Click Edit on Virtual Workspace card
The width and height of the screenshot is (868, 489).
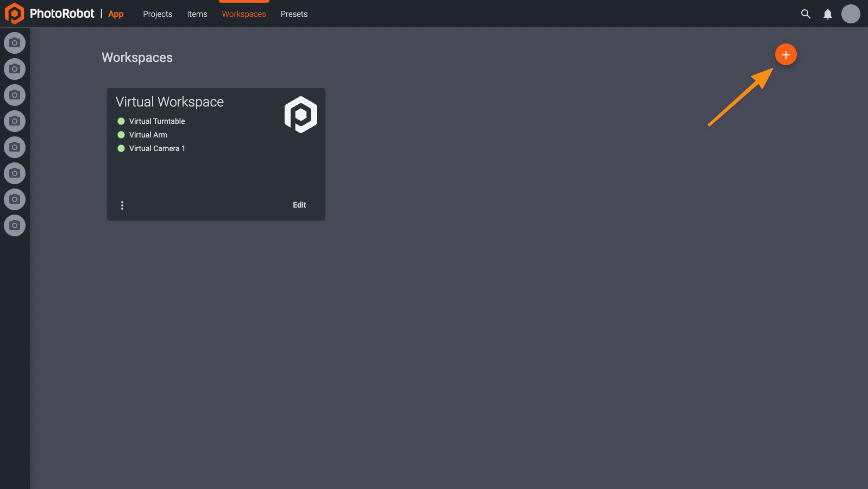coord(299,205)
